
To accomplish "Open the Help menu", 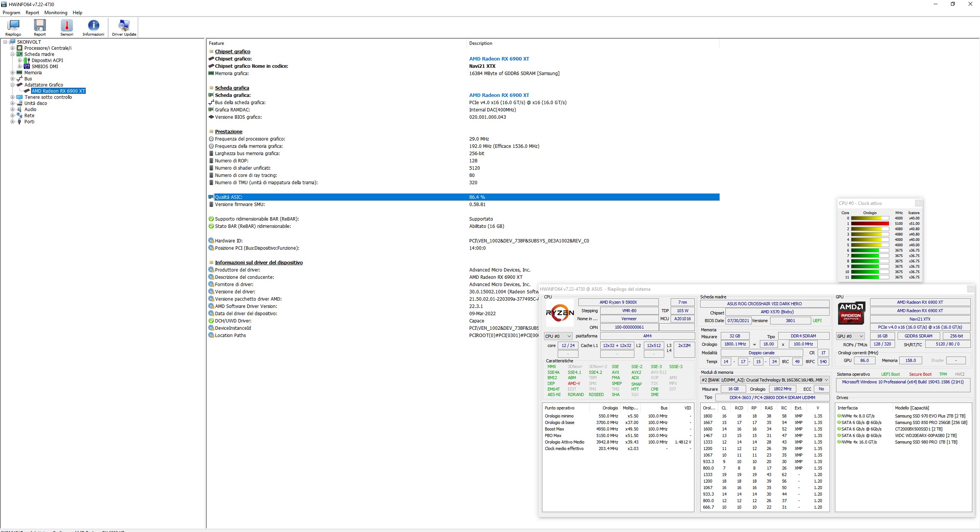I will (77, 12).
